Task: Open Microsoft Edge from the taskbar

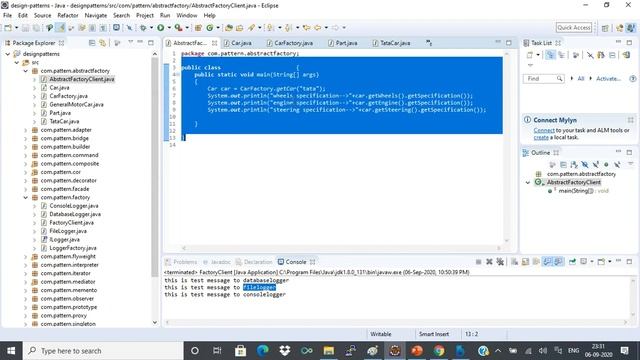Action: pyautogui.click(x=262, y=351)
